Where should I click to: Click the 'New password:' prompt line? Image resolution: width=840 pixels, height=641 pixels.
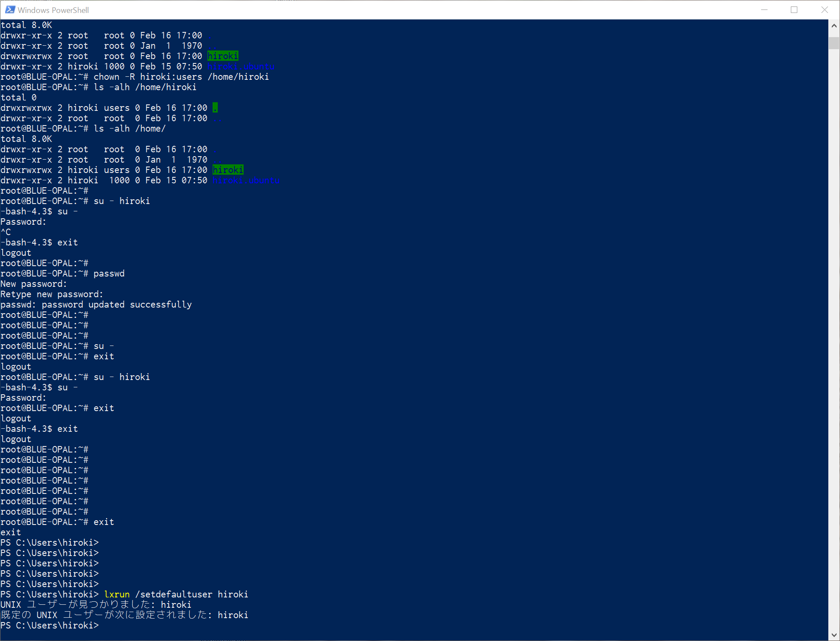pyautogui.click(x=34, y=284)
